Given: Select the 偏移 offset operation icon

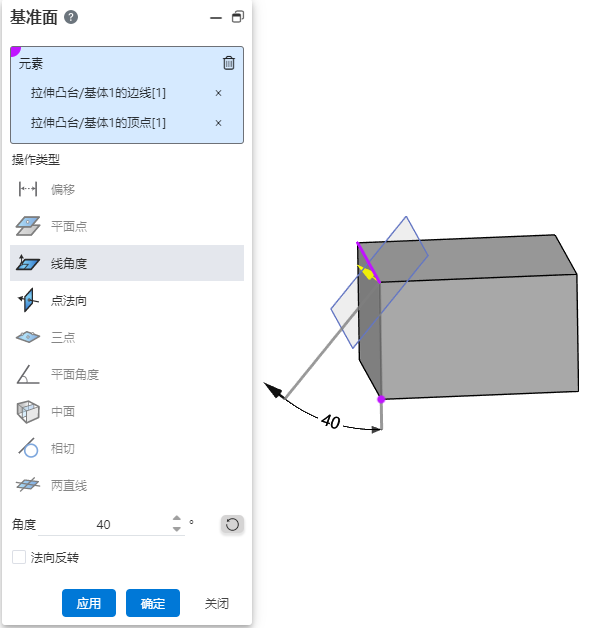Looking at the screenshot, I should tap(28, 189).
